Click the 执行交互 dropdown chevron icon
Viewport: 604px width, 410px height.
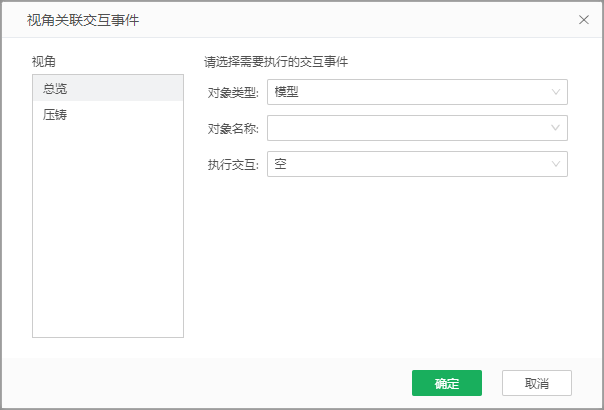point(556,164)
